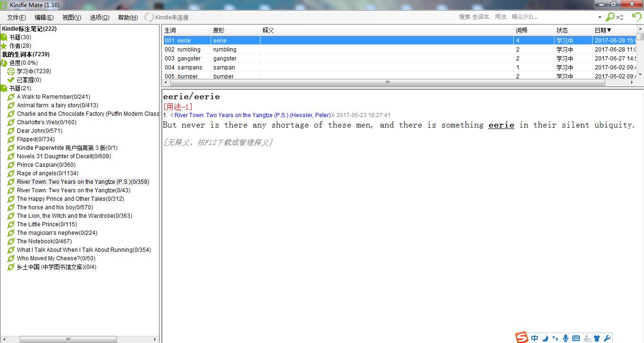Open the Sogou skin shirt icon
Image resolution: width=644 pixels, height=343 pixels.
coord(597,338)
